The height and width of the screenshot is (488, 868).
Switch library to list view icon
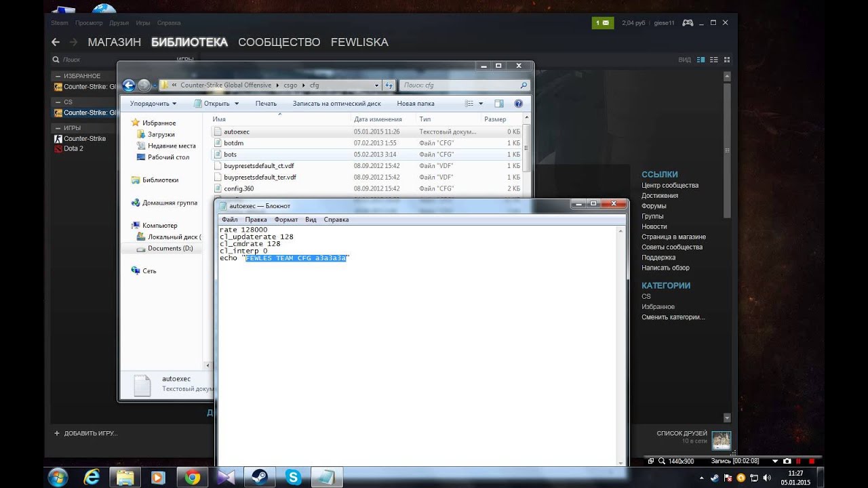click(714, 60)
